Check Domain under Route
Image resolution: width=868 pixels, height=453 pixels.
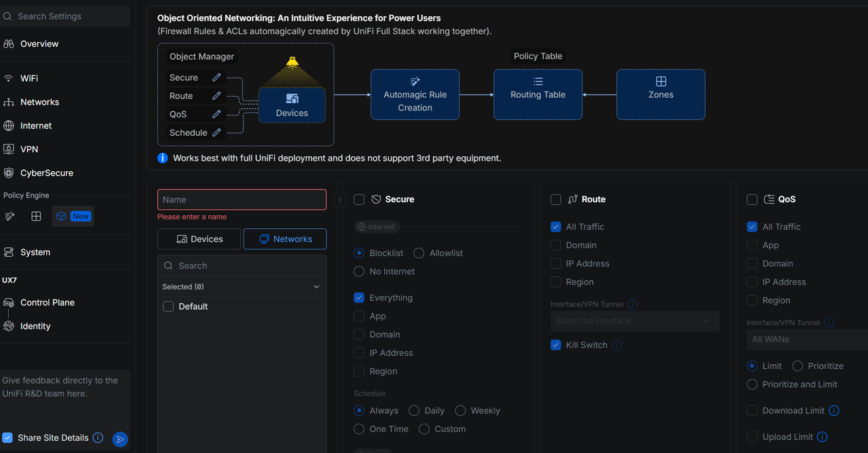point(556,245)
